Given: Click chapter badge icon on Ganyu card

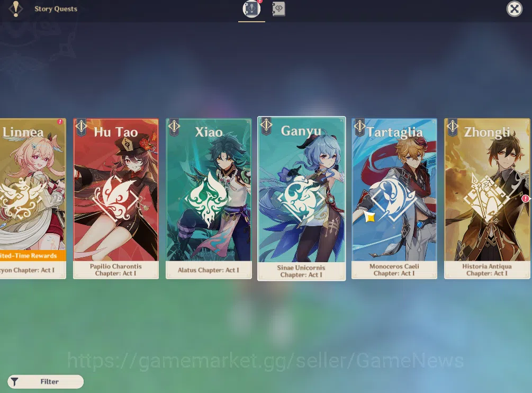Looking at the screenshot, I should (x=266, y=126).
